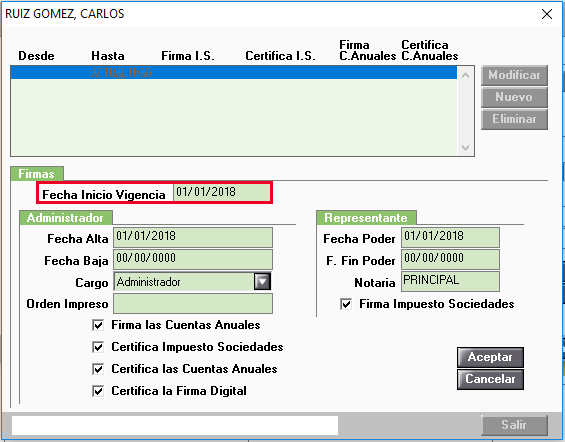Toggle Certifica las Cuentas Anuales checkbox
The image size is (565, 442).
pos(98,369)
